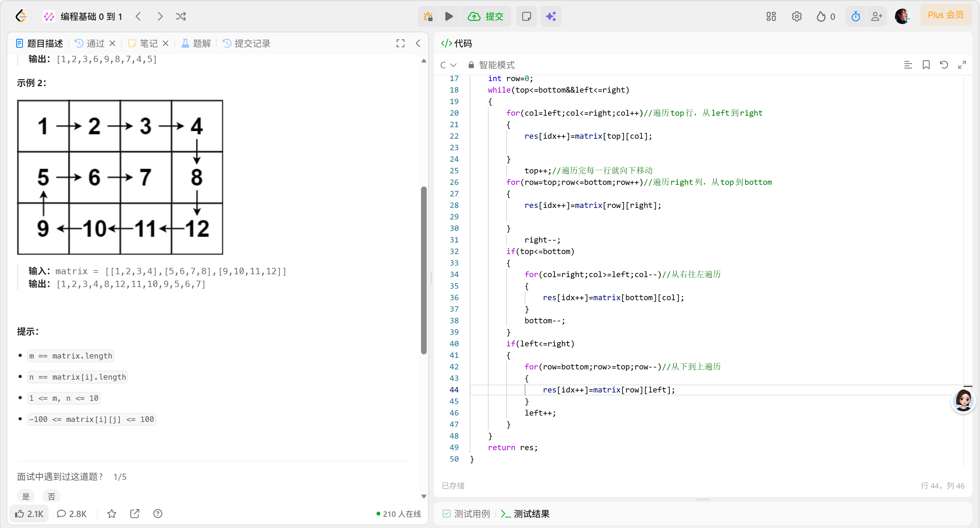
Task: Select 否 for the interview question poll
Action: pos(51,496)
